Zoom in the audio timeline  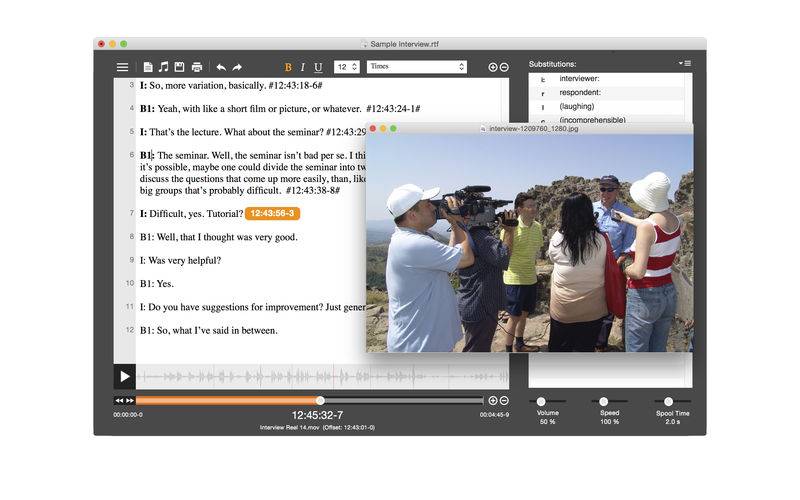(493, 401)
